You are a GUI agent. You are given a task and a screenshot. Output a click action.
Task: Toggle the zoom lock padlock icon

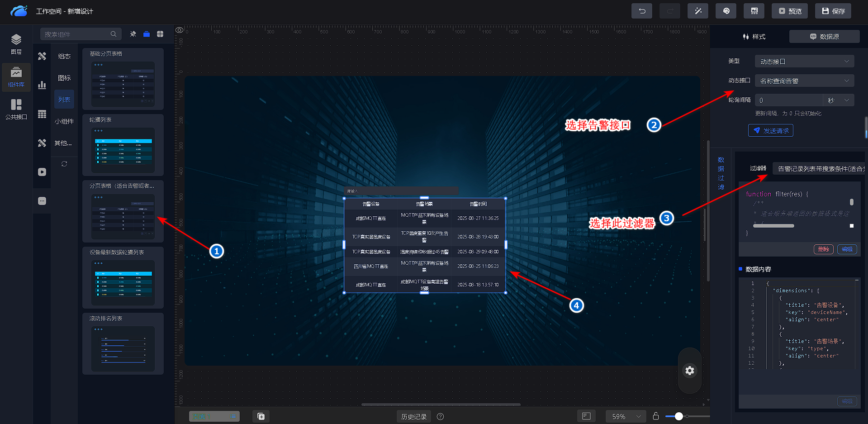pyautogui.click(x=655, y=416)
